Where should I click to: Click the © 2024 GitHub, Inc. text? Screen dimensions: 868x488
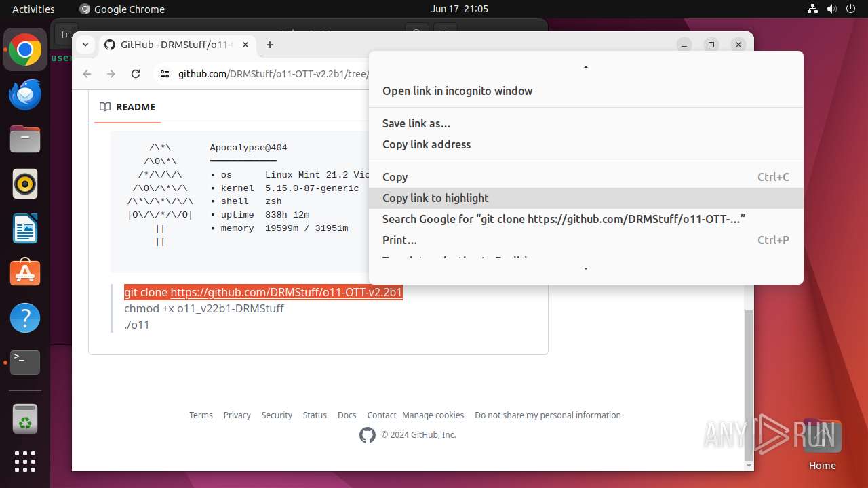click(x=418, y=435)
